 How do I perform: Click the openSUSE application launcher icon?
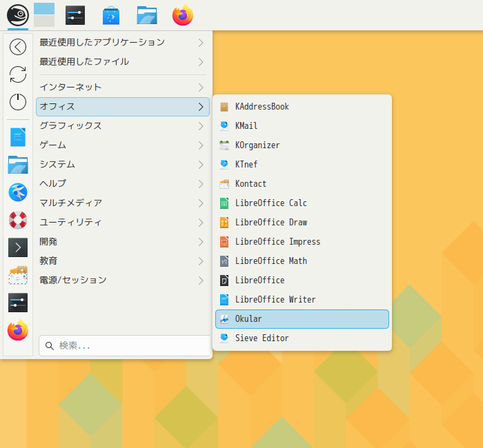point(18,14)
